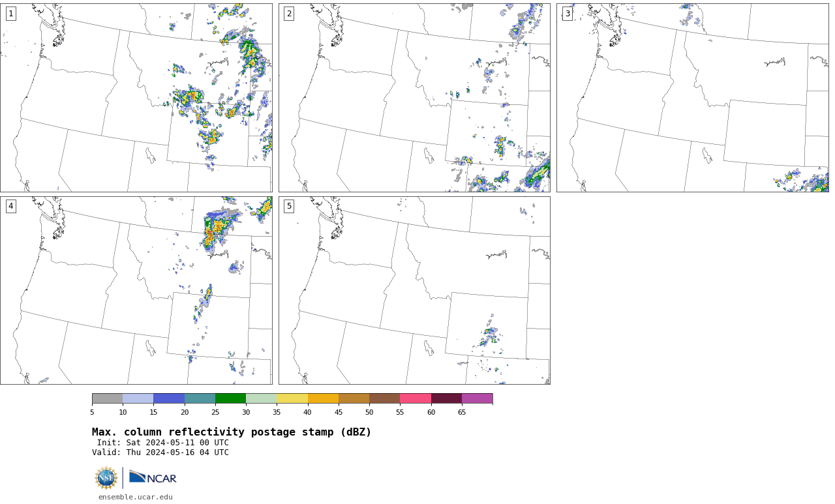The width and height of the screenshot is (835, 504).
Task: Open ensemble member 3 reflectivity map
Action: pyautogui.click(x=693, y=98)
